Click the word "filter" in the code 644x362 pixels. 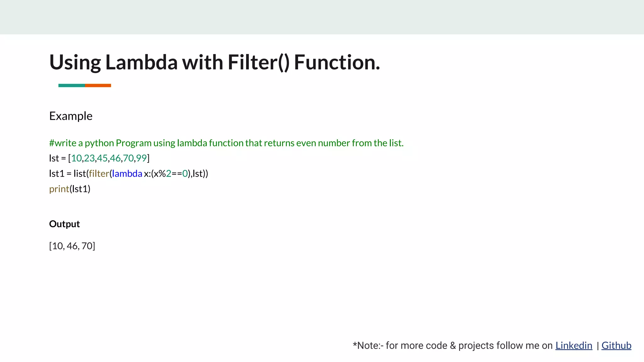coord(99,173)
